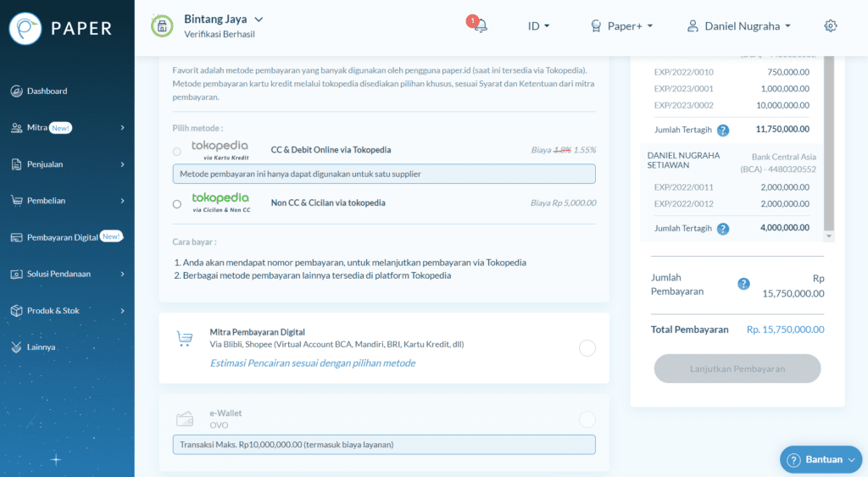Click help icon next to 4,000,000.00 total
The width and height of the screenshot is (868, 477).
coord(723,229)
